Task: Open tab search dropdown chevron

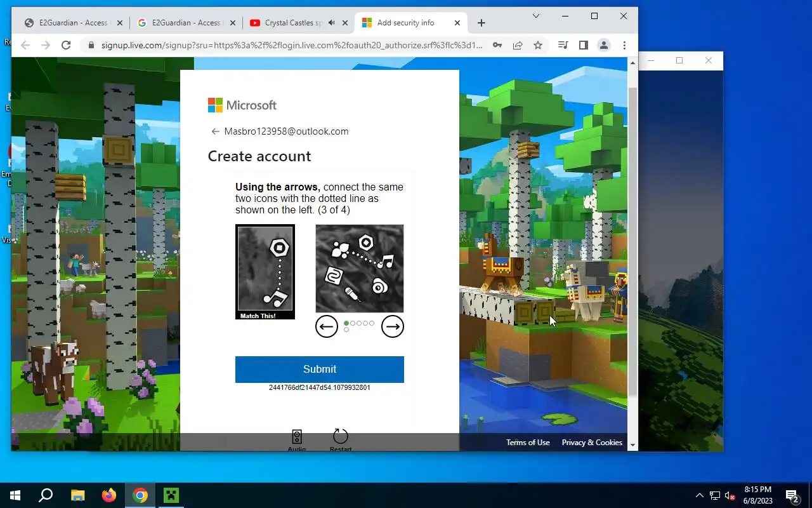Action: 535,16
